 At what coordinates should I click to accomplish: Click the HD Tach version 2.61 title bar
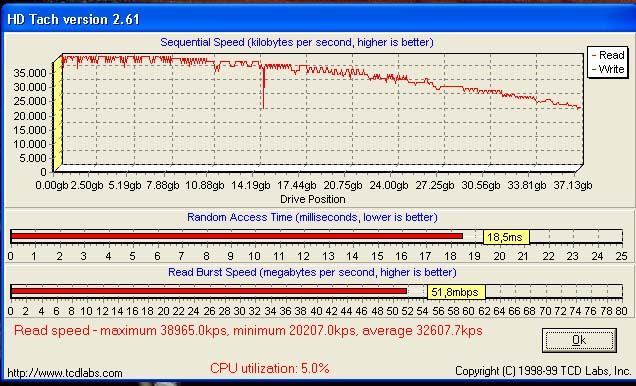pos(318,19)
